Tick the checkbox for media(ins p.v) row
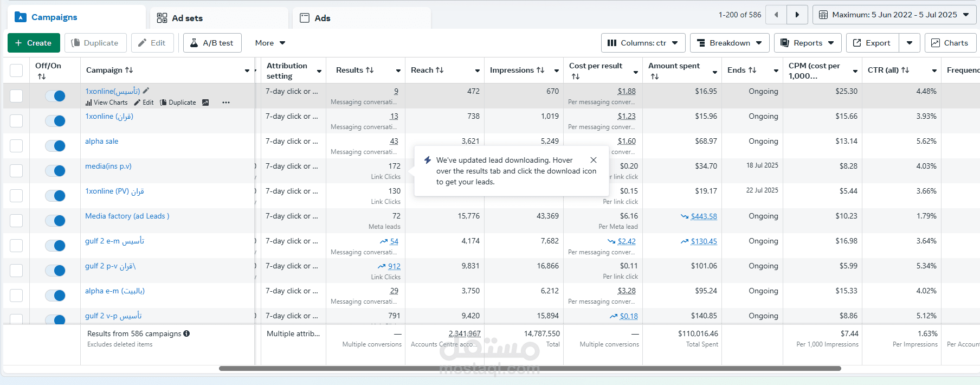980x385 pixels. 16,171
